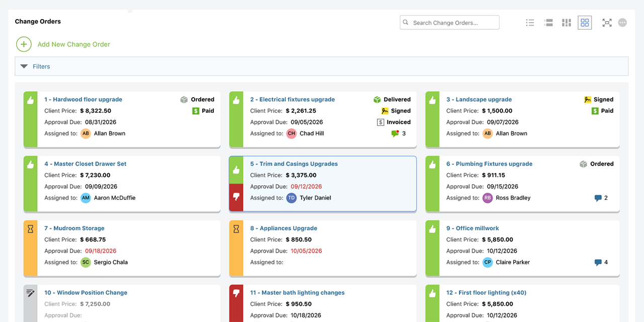Click the search magnifier icon
Image resolution: width=644 pixels, height=322 pixels.
406,23
